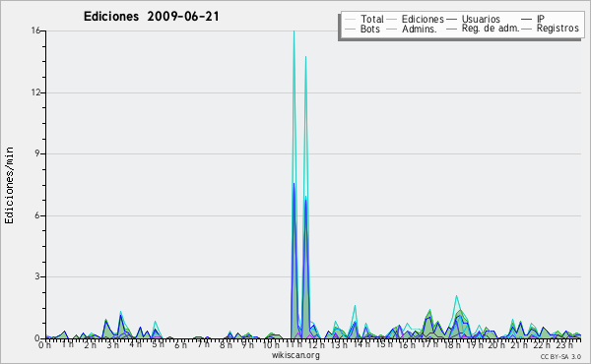This screenshot has height=364, width=591.
Task: Click the magenta Reg. de adm. line swatch
Action: 451,29
